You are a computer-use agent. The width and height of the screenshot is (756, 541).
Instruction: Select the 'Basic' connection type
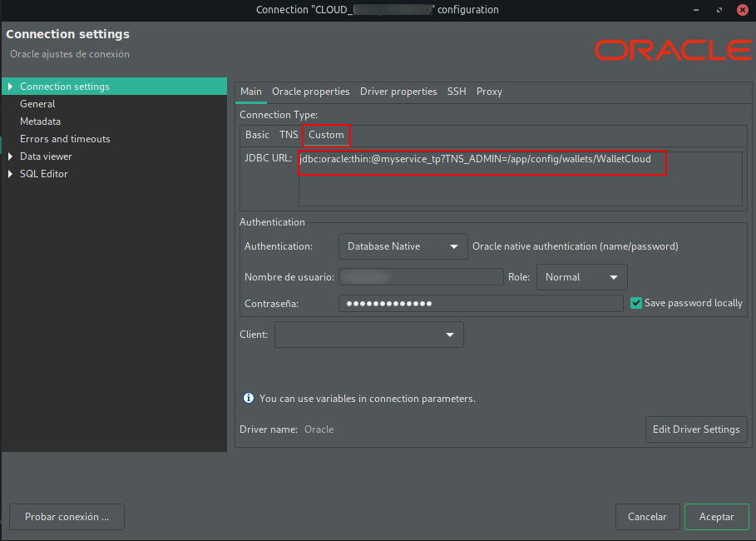(257, 134)
